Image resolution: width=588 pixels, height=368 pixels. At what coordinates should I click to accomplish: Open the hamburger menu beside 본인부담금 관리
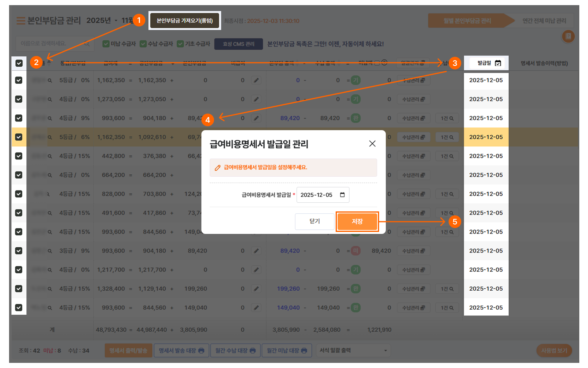pyautogui.click(x=21, y=21)
